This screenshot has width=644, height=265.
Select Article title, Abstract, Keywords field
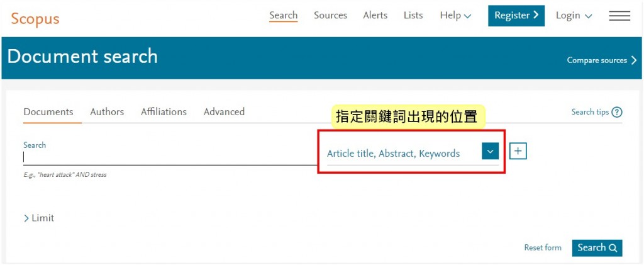tap(393, 154)
